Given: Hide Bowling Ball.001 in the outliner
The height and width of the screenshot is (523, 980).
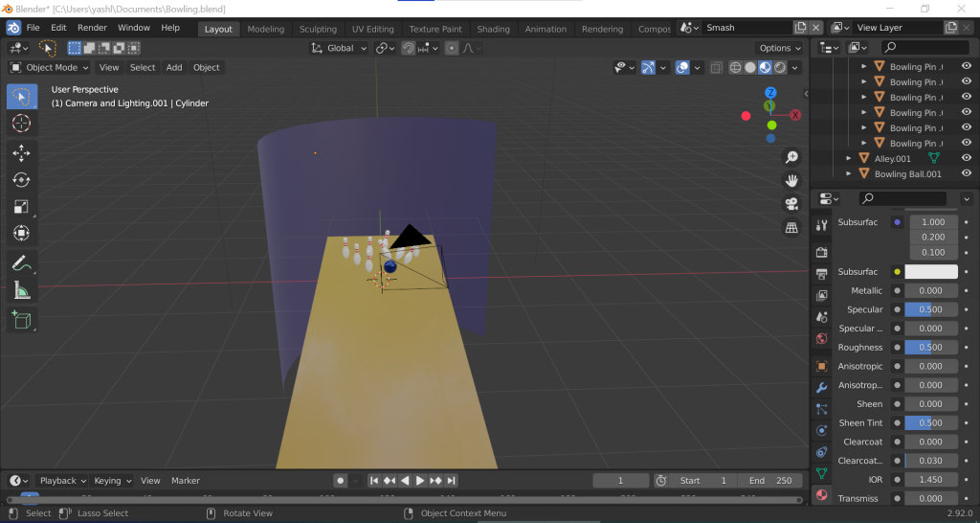Looking at the screenshot, I should point(967,174).
